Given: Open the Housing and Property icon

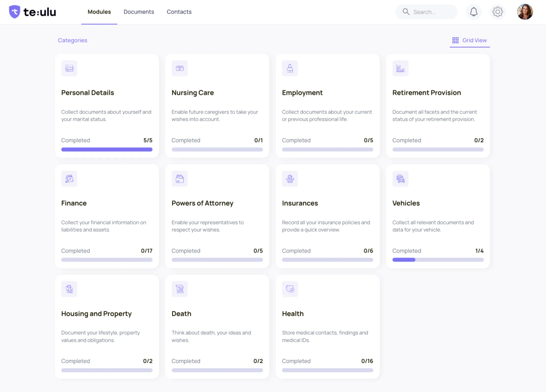Looking at the screenshot, I should coord(69,289).
